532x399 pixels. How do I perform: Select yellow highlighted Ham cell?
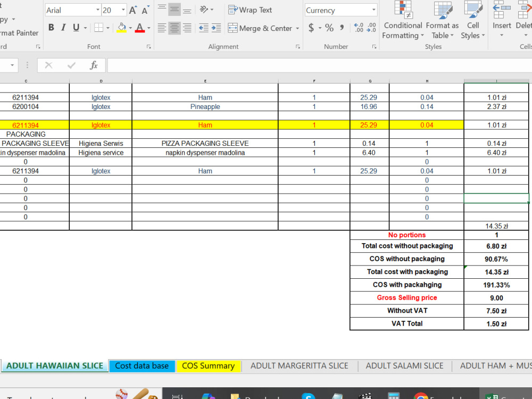205,125
